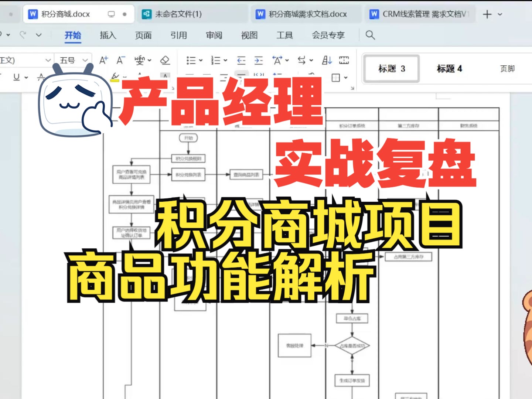Open the 视图 ribbon tab
The height and width of the screenshot is (399, 532).
click(x=249, y=35)
